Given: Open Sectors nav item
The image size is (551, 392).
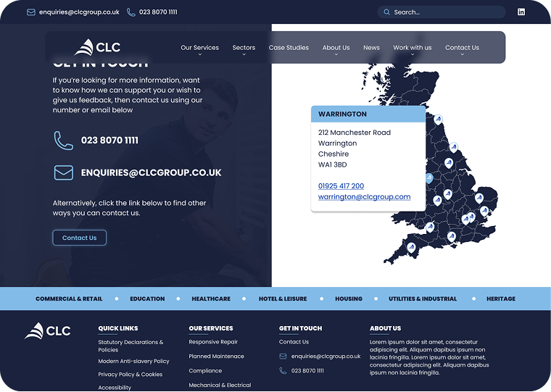Looking at the screenshot, I should point(244,47).
